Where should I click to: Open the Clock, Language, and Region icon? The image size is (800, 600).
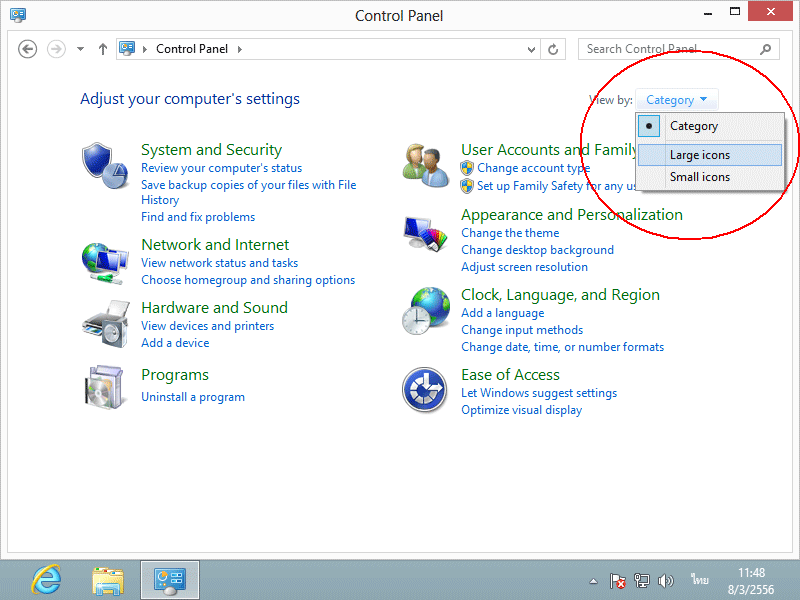(426, 310)
